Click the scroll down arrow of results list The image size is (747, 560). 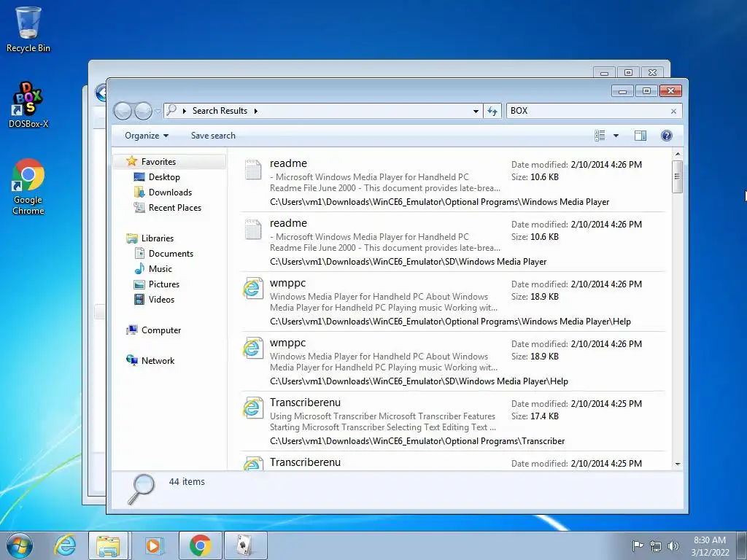tap(678, 464)
